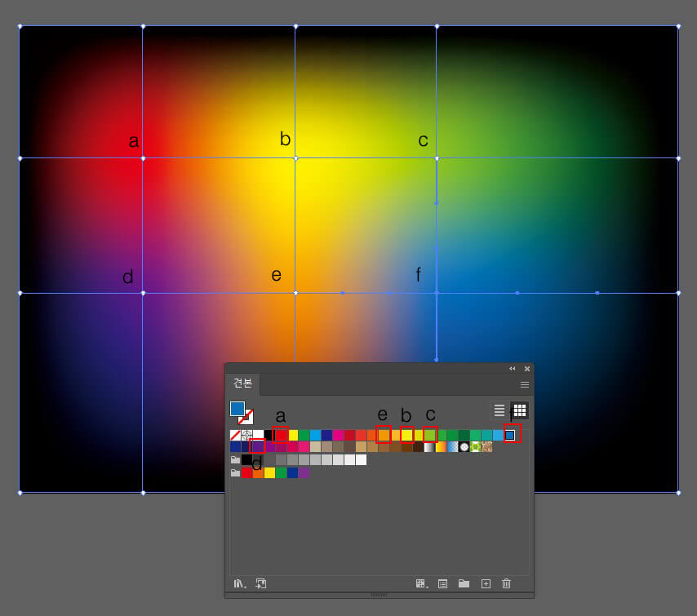Click the New Color Group folder icon
The height and width of the screenshot is (616, 697).
click(x=464, y=583)
